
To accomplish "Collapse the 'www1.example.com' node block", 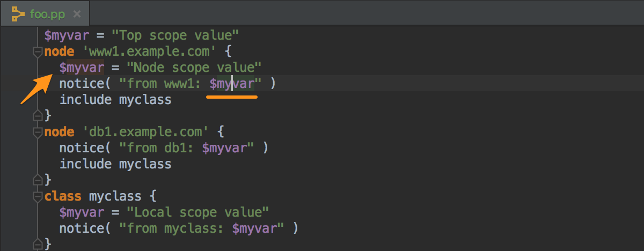I will click(x=38, y=53).
